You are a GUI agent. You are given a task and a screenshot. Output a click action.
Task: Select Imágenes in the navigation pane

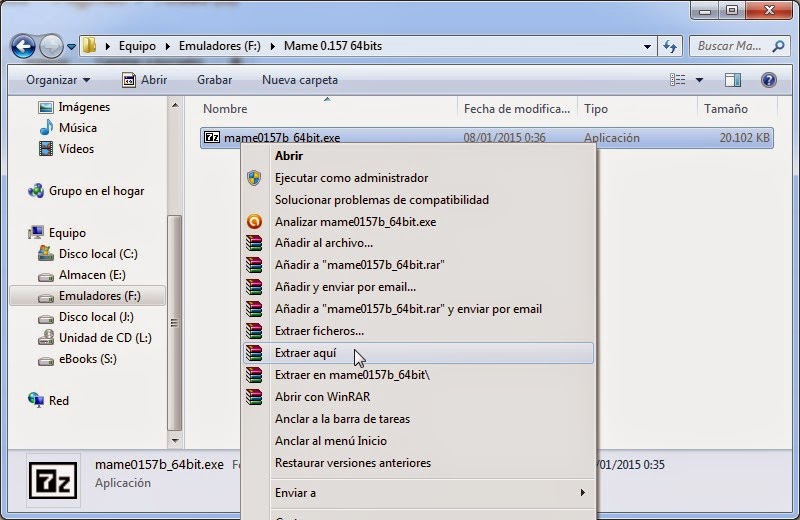(x=74, y=107)
